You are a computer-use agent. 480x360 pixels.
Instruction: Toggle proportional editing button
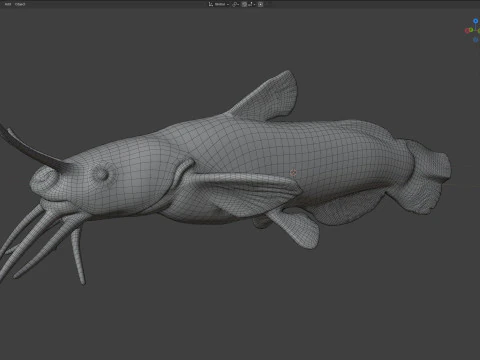(260, 4)
